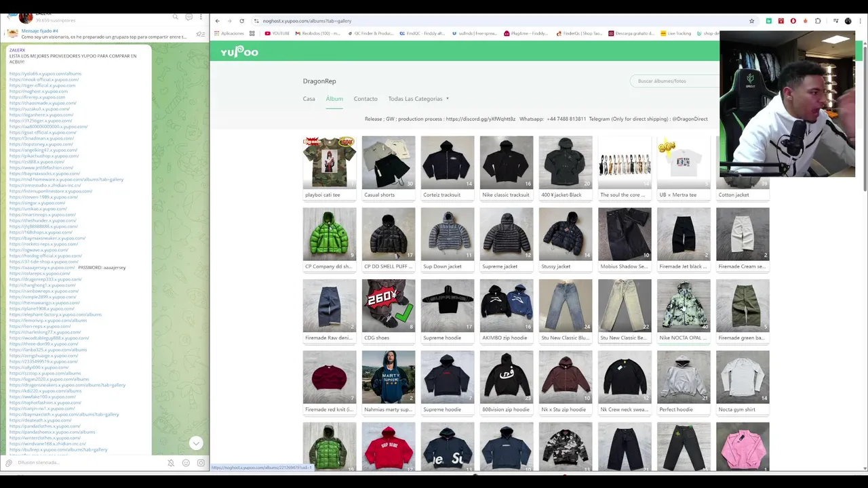This screenshot has height=488, width=868.
Task: Open the AKIMBO zip hoodie album
Action: point(507,311)
